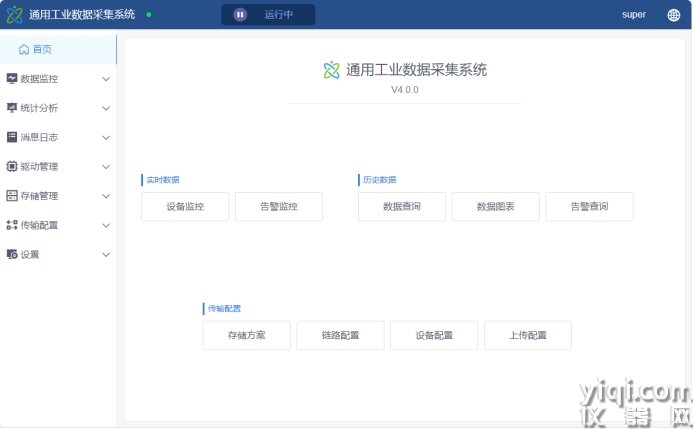Click the 运行中 status text

pos(278,15)
